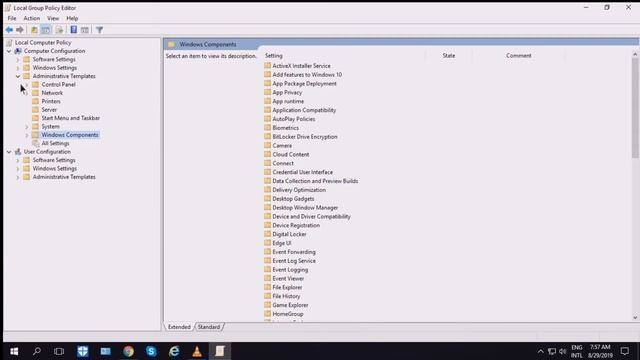Click the vertical scrollbar thumb

(x=635, y=107)
